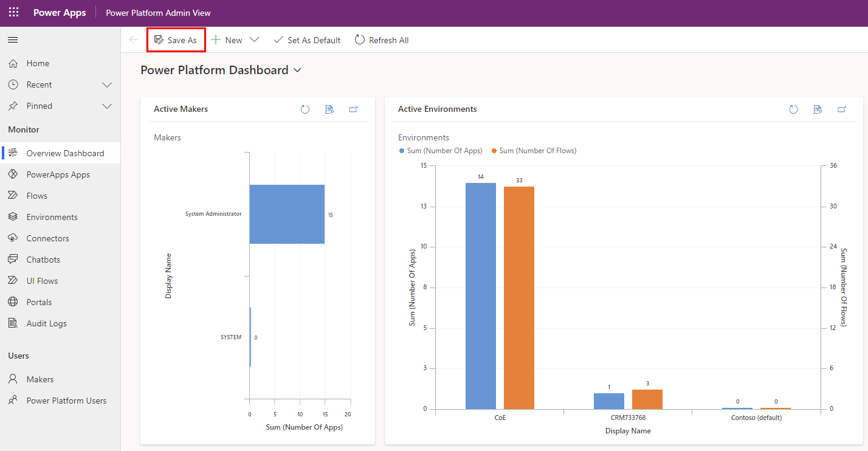The height and width of the screenshot is (451, 868).
Task: Open Active Environments in a new window
Action: 842,109
